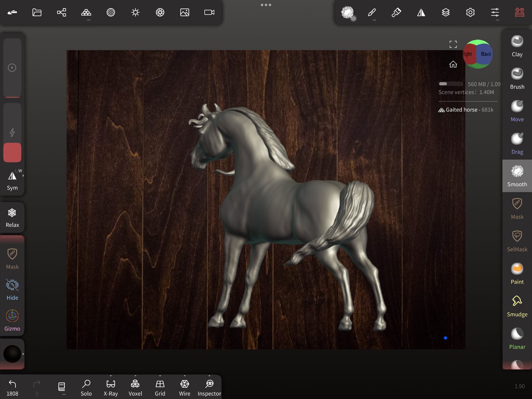Image resolution: width=532 pixels, height=399 pixels.
Task: Toggle the Grid display
Action: (x=160, y=388)
